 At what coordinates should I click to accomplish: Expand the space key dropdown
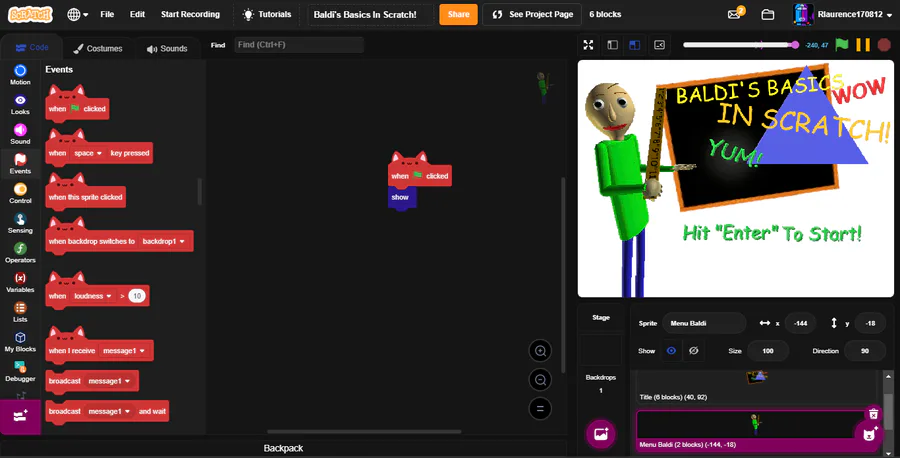point(88,153)
